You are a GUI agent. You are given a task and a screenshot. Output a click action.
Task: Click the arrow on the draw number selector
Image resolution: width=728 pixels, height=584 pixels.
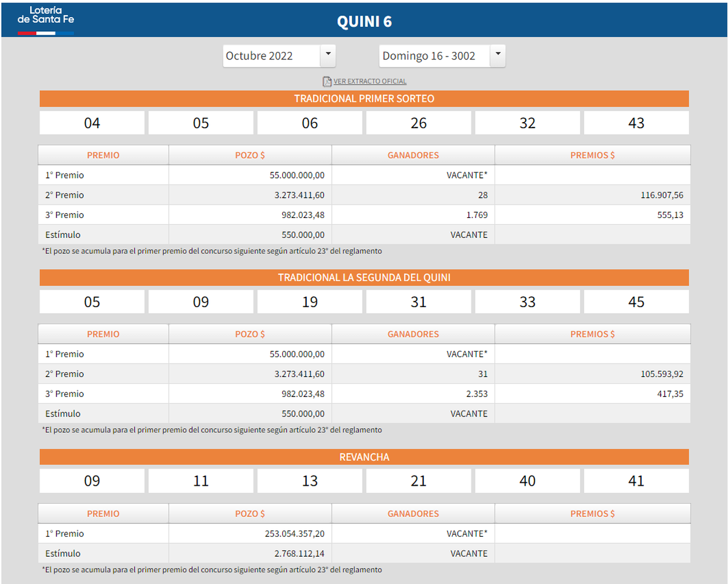pyautogui.click(x=498, y=55)
